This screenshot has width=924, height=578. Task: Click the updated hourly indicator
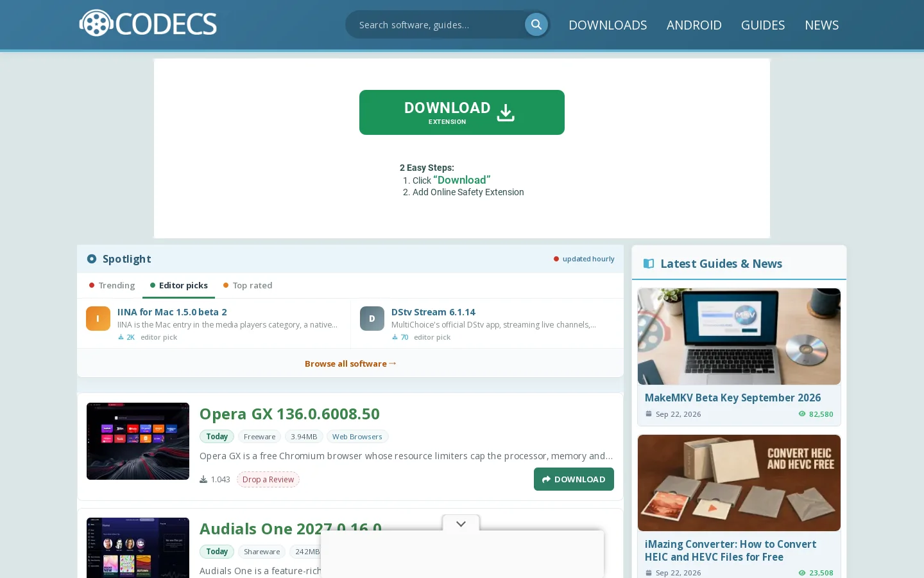click(x=584, y=259)
